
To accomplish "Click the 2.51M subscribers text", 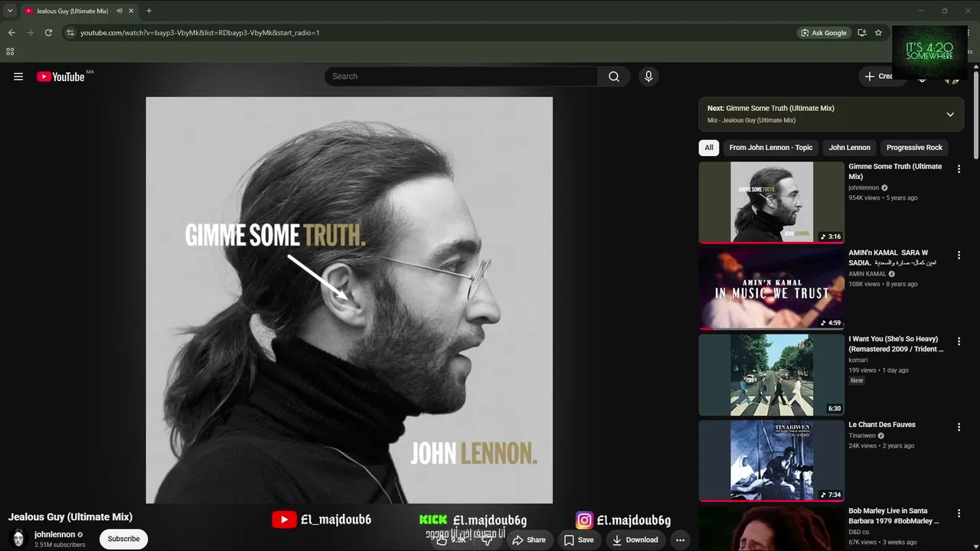I will tap(60, 545).
